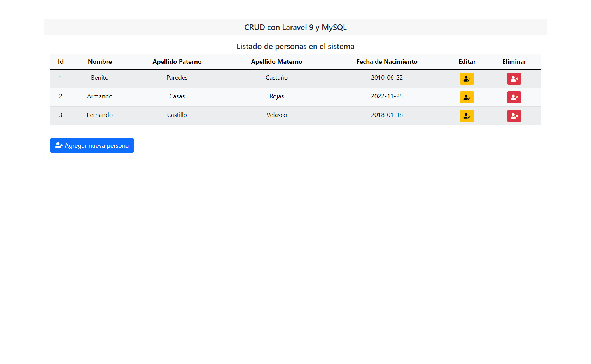The image size is (591, 364).
Task: Click the Castaño surname cell
Action: pyautogui.click(x=276, y=78)
